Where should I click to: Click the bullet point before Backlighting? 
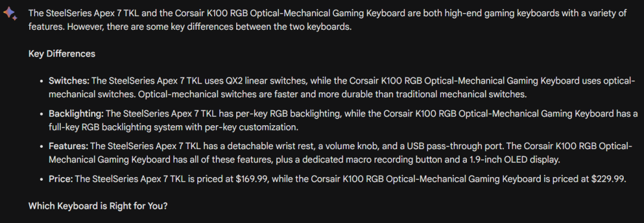click(x=42, y=114)
